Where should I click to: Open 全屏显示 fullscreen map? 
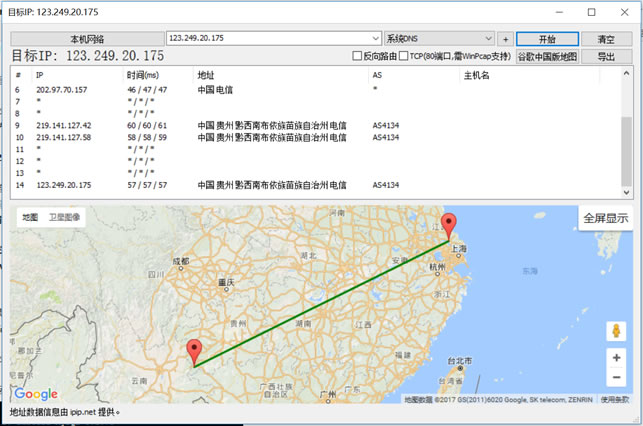(606, 218)
